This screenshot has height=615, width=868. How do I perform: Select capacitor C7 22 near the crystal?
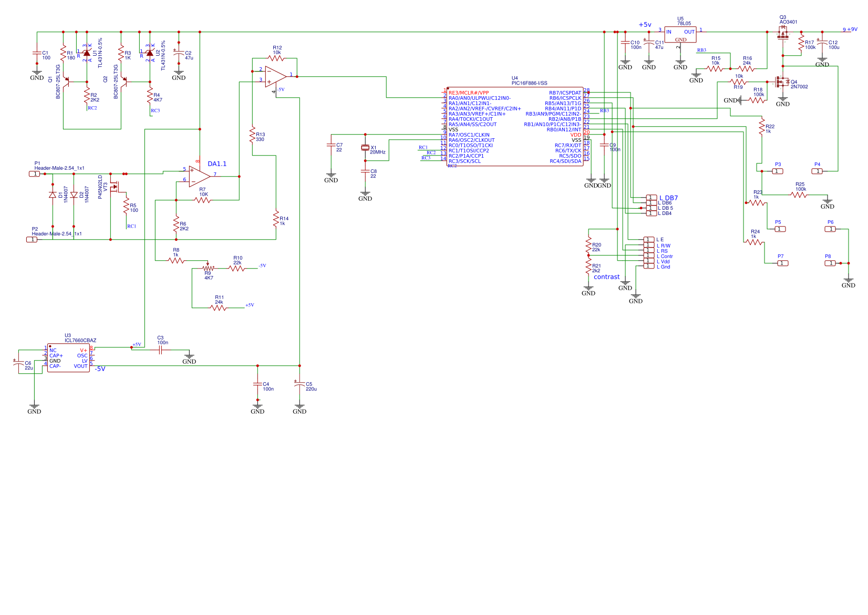point(331,145)
